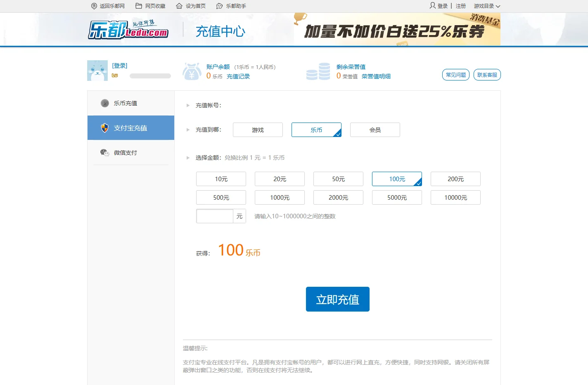Viewport: 588px width, 385px height.
Task: Click 网页收藏 in top bar
Action: [155, 6]
